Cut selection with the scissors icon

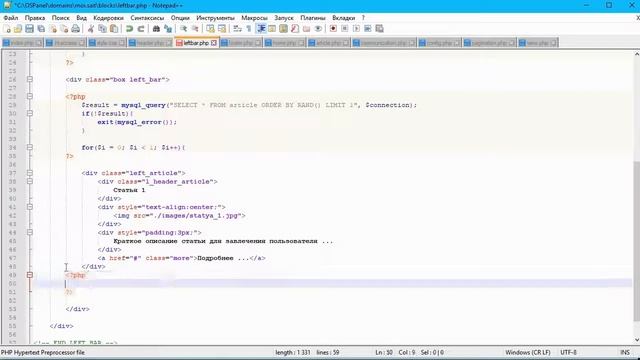coord(91,29)
